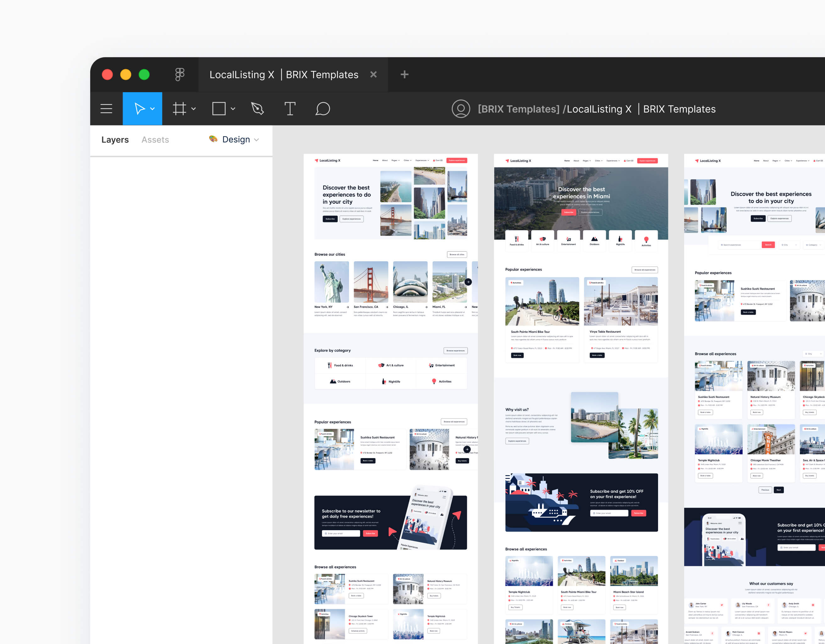Select the LocalListing X file tab
The height and width of the screenshot is (644, 825).
[283, 75]
